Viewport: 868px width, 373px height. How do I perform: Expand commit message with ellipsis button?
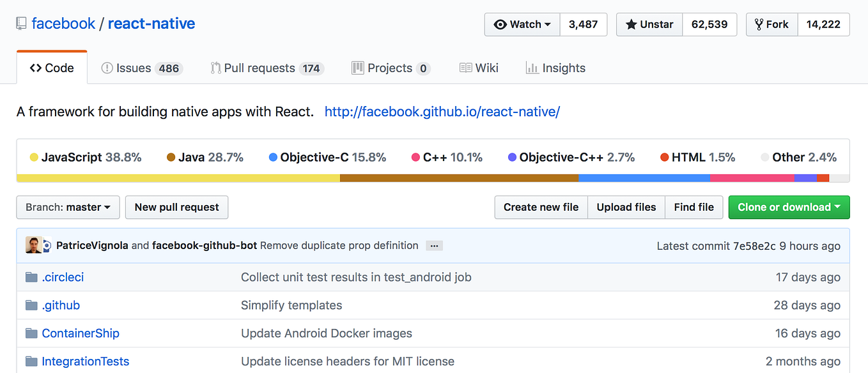pyautogui.click(x=434, y=246)
